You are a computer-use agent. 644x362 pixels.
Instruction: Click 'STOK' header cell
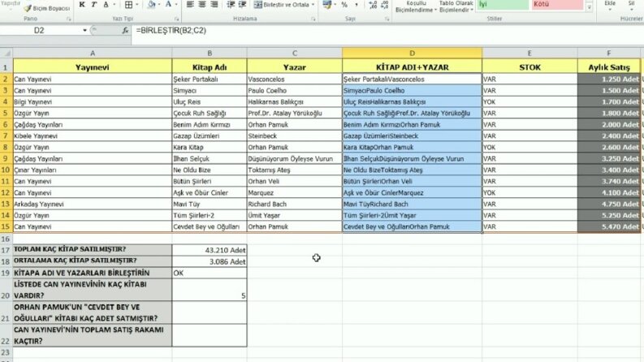529,67
